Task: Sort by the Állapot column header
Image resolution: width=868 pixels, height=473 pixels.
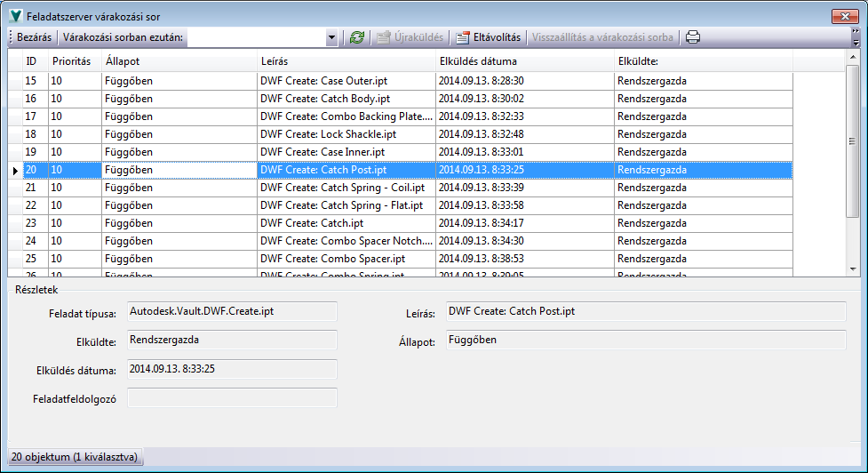Action: click(x=179, y=61)
